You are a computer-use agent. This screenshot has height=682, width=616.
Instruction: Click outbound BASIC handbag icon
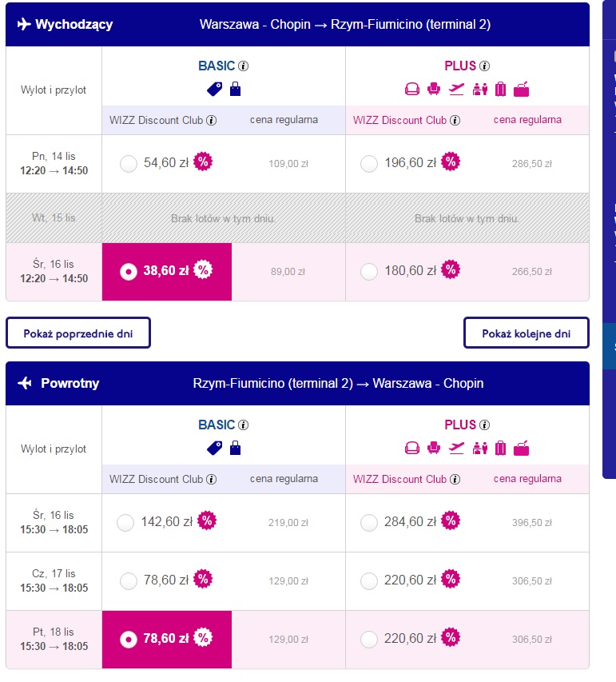(235, 89)
